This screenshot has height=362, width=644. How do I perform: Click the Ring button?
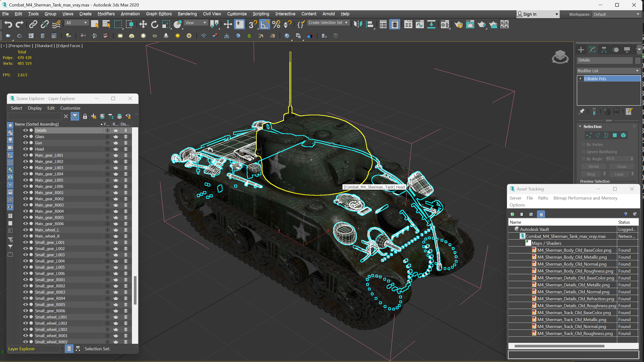591,174
